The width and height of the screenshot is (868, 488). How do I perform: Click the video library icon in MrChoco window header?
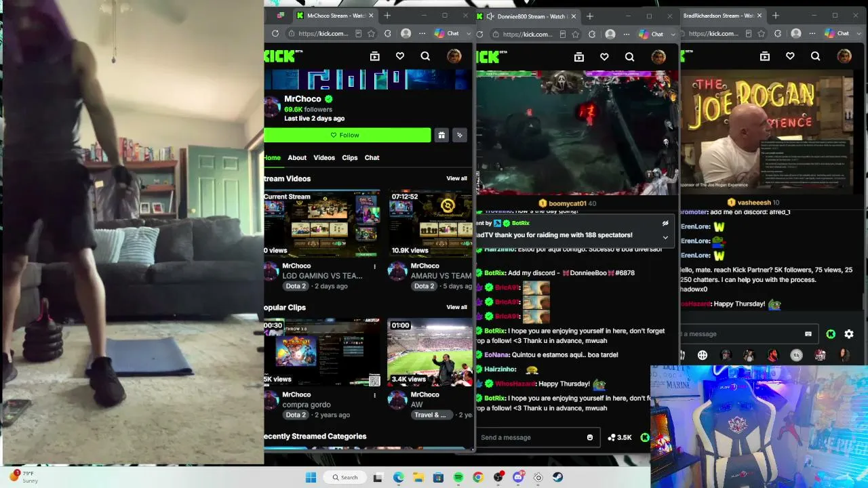375,56
